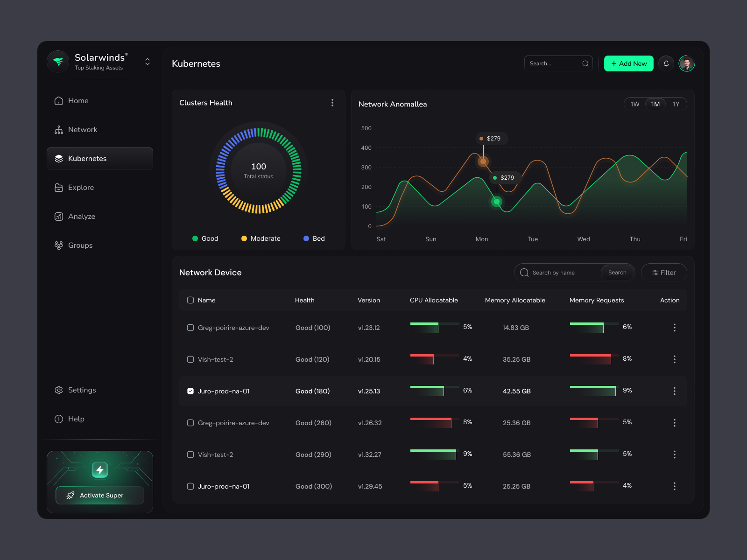747x560 pixels.
Task: Click the Explore folder icon
Action: pyautogui.click(x=59, y=188)
